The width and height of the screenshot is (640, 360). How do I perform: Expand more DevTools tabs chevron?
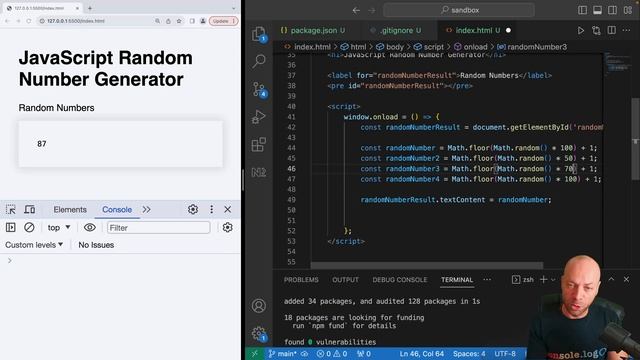(147, 209)
